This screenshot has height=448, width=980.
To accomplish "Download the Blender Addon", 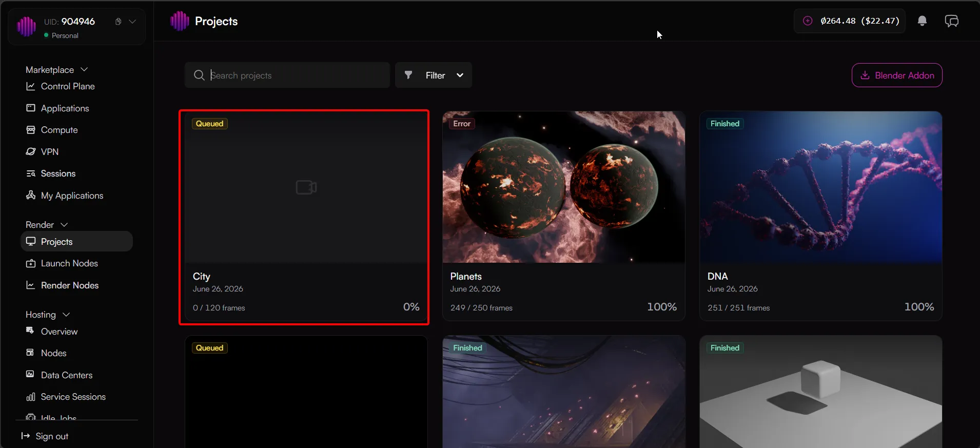I will click(897, 75).
